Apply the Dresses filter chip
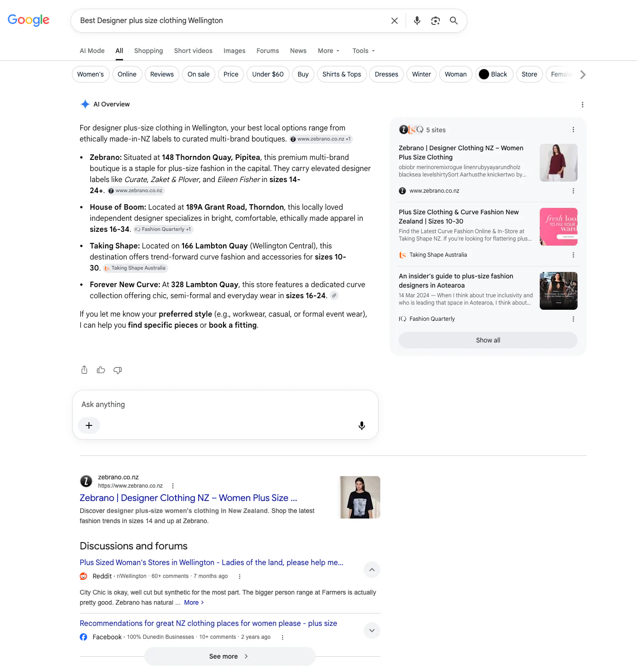 pos(386,74)
